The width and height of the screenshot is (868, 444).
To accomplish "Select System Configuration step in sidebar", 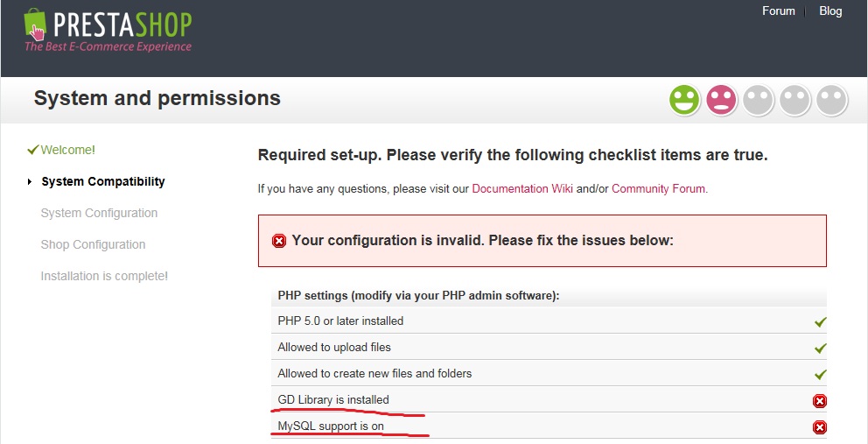I will 99,213.
